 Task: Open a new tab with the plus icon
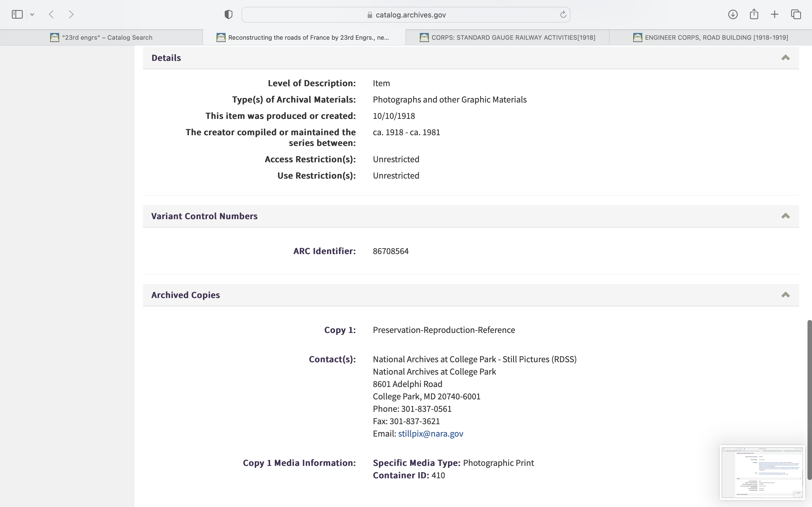pos(775,14)
